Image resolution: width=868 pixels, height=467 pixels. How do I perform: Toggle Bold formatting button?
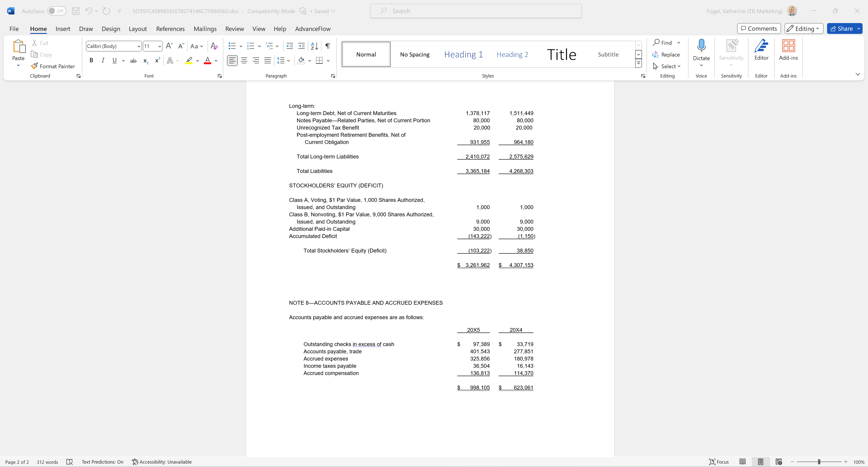(91, 60)
